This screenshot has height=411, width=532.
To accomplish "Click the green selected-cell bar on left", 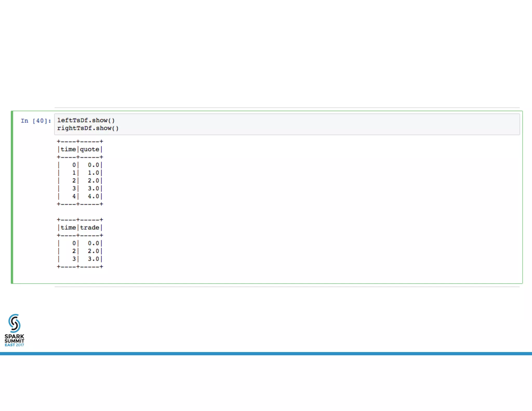I will pyautogui.click(x=12, y=197).
